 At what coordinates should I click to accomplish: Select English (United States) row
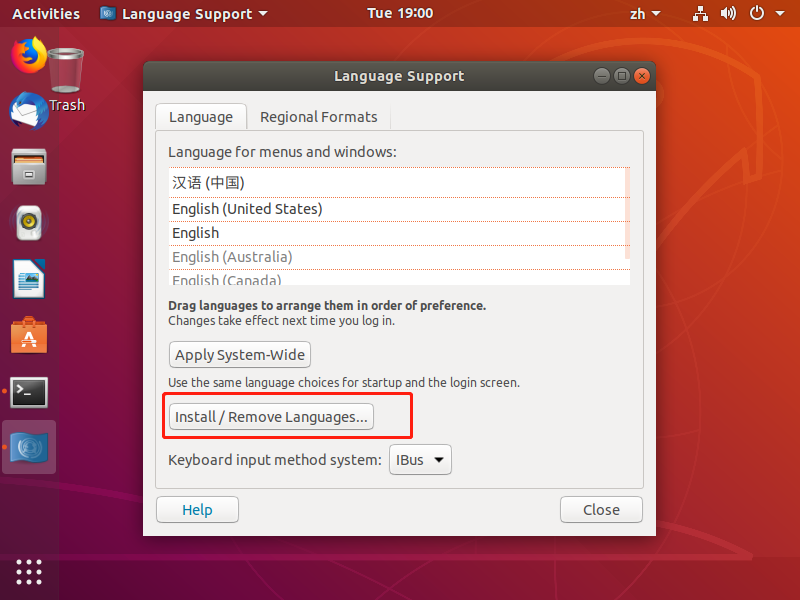click(399, 209)
